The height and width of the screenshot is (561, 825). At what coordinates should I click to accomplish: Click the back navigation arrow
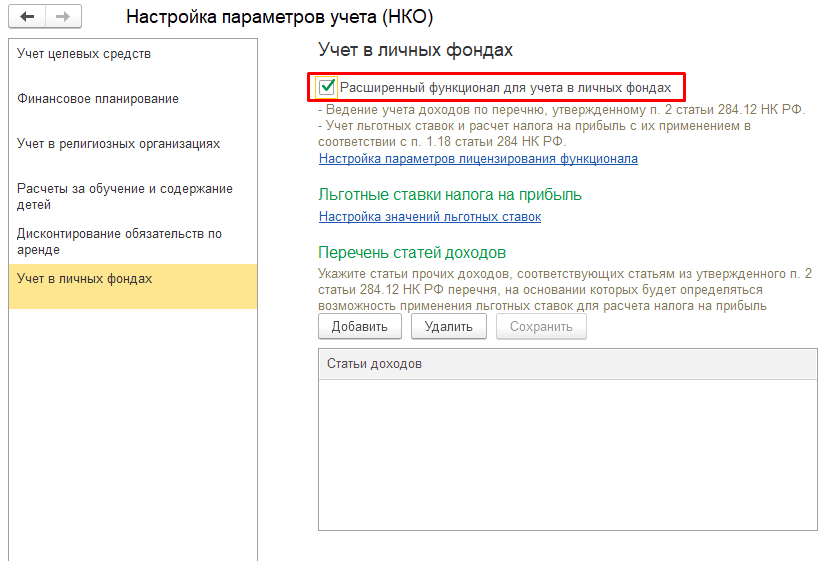pos(27,17)
